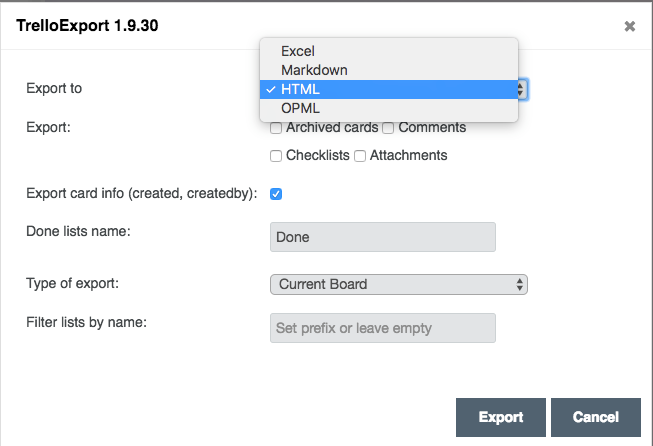Click the 'Type of export:' label
The width and height of the screenshot is (653, 446).
[x=72, y=283]
